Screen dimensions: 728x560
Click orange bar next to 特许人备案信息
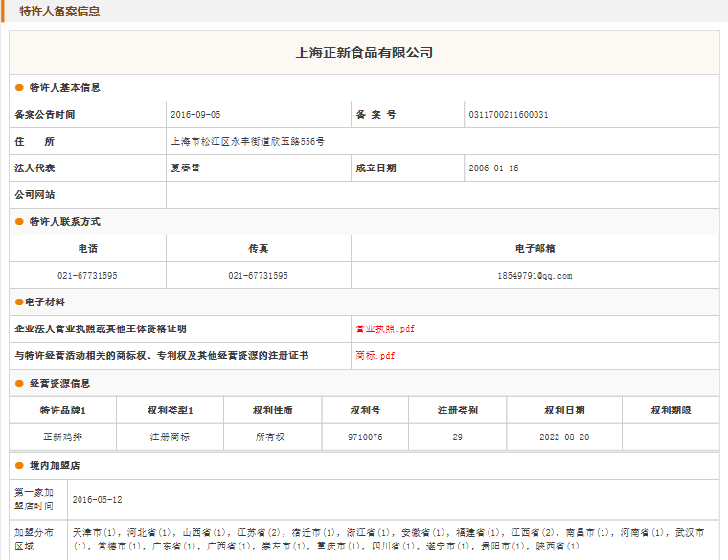tap(5, 11)
